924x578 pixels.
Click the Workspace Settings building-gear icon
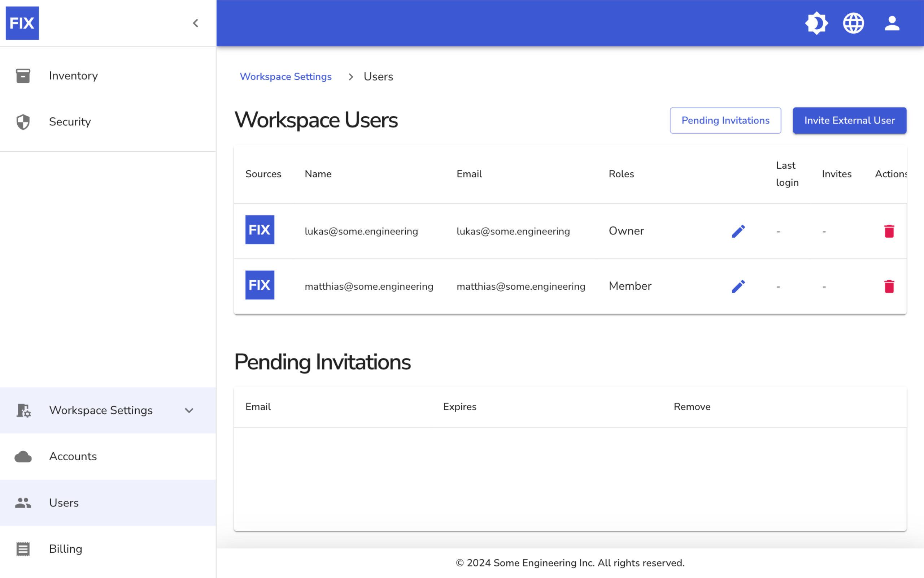coord(23,410)
